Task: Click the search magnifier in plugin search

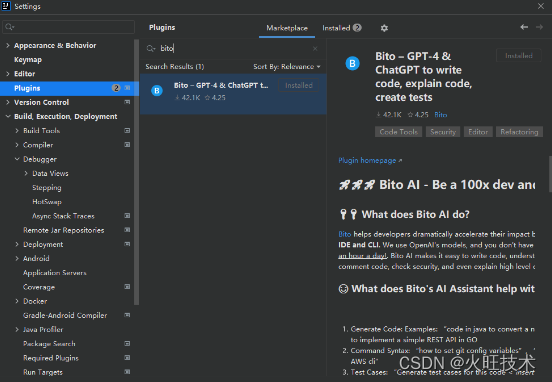Action: click(151, 49)
